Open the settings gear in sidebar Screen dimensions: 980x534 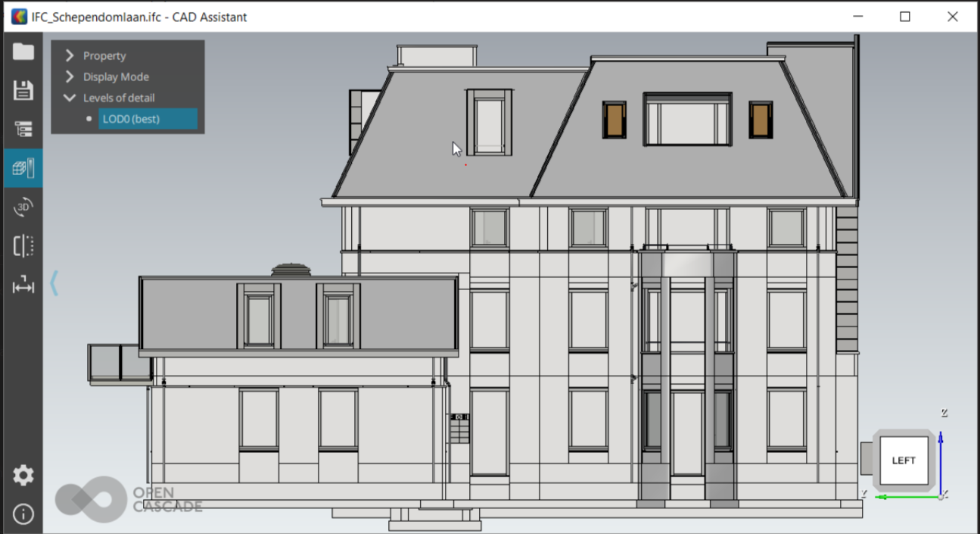(23, 476)
